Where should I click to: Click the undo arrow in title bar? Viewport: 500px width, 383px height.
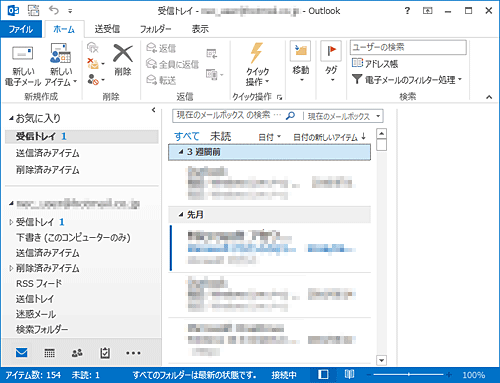[53, 10]
